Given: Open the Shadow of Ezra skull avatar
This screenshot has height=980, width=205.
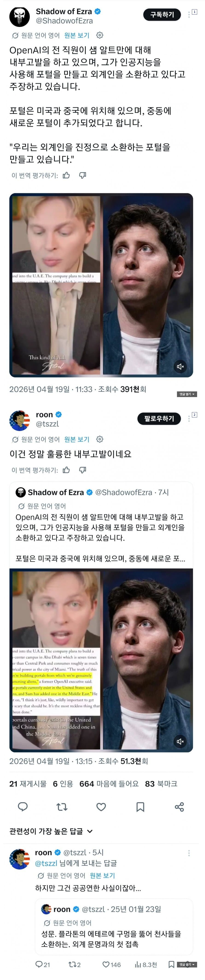Looking at the screenshot, I should (x=19, y=16).
